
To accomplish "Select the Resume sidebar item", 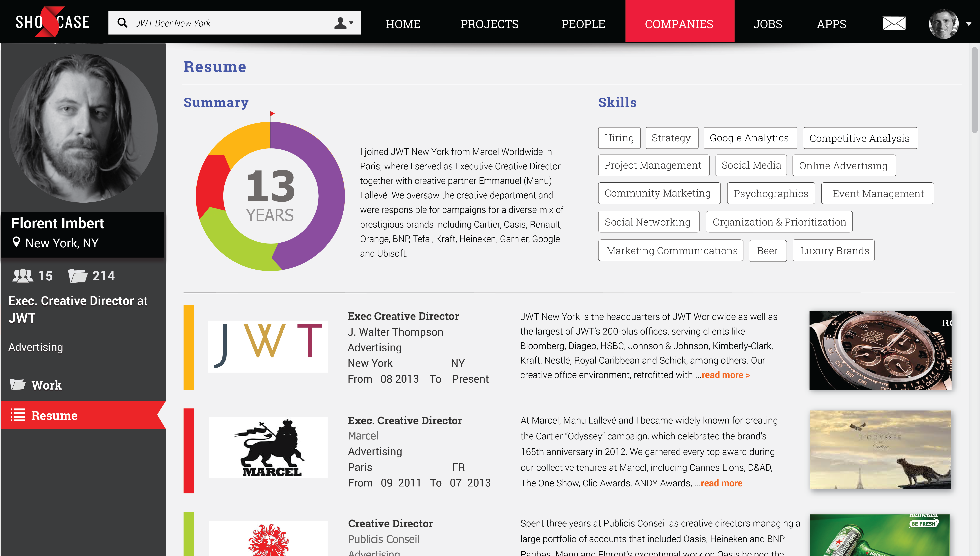I will coord(83,415).
